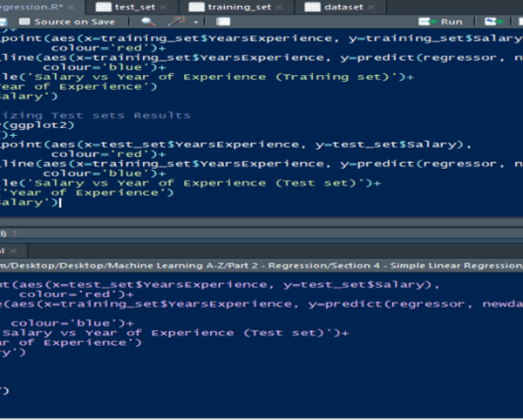
Task: Switch to the test_set tab
Action: (x=135, y=6)
